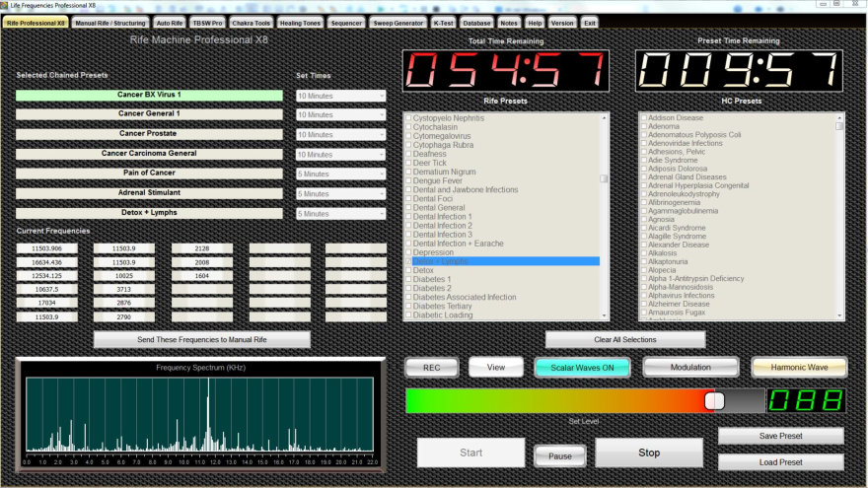Click the REC record button
Viewport: 868px width, 488px height.
431,367
